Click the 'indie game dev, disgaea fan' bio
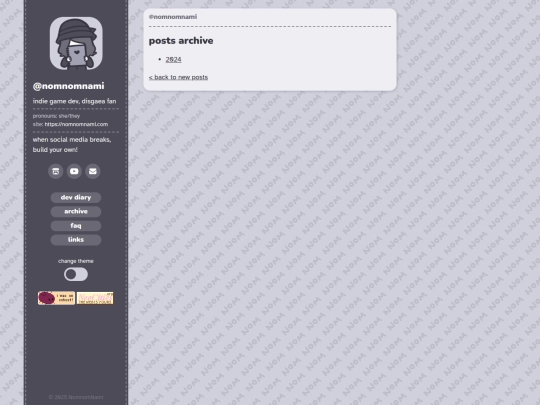The height and width of the screenshot is (405, 540). pyautogui.click(x=74, y=101)
